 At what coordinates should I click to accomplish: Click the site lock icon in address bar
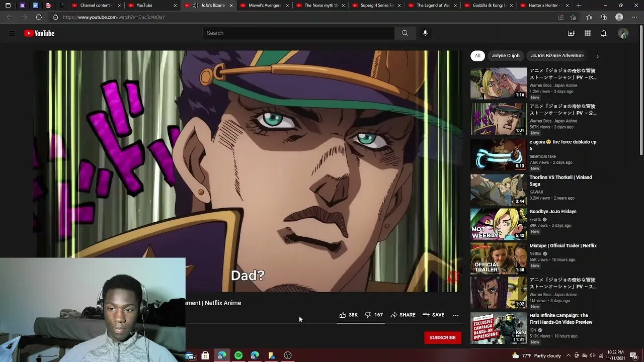tap(55, 17)
